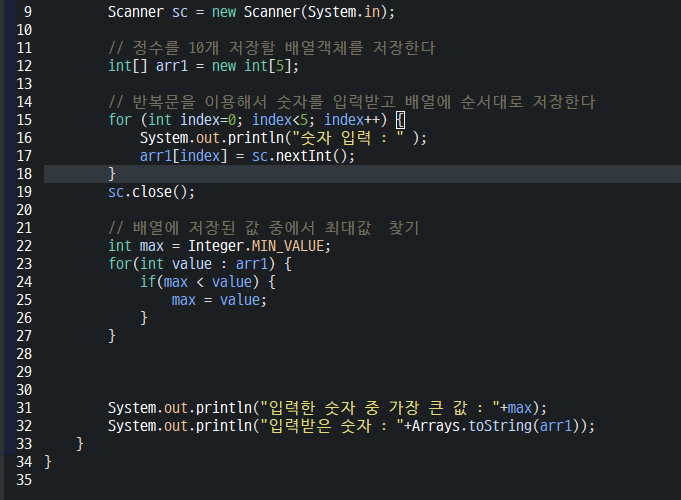Viewport: 681px width, 500px height.
Task: Click line number 31 in gutter
Action: pyautogui.click(x=24, y=408)
